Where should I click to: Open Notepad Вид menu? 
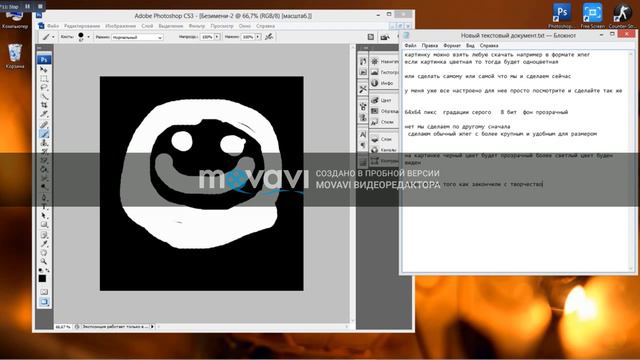(x=470, y=45)
